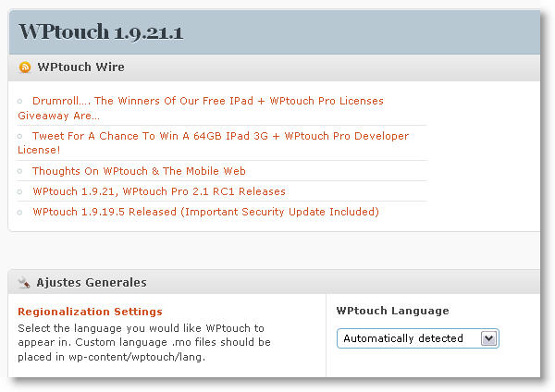
Task: Click the WPtouch 1.9.21.1 page title
Action: pos(102,32)
